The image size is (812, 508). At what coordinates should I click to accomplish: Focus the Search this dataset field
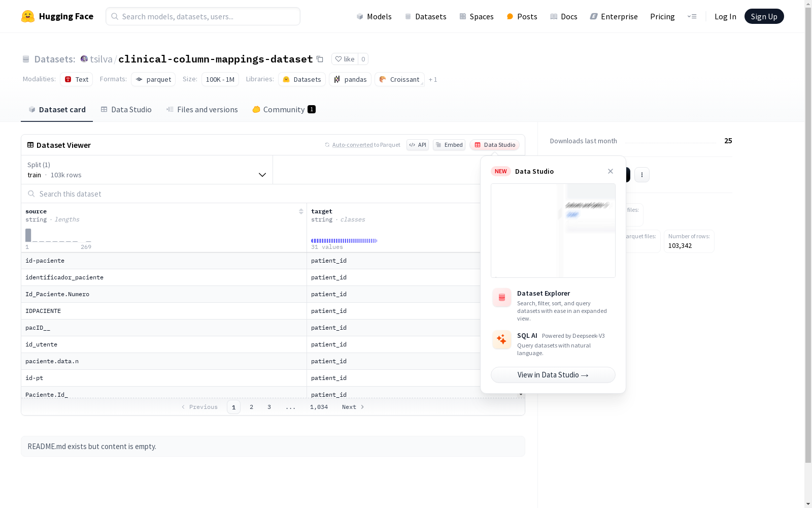click(x=251, y=194)
